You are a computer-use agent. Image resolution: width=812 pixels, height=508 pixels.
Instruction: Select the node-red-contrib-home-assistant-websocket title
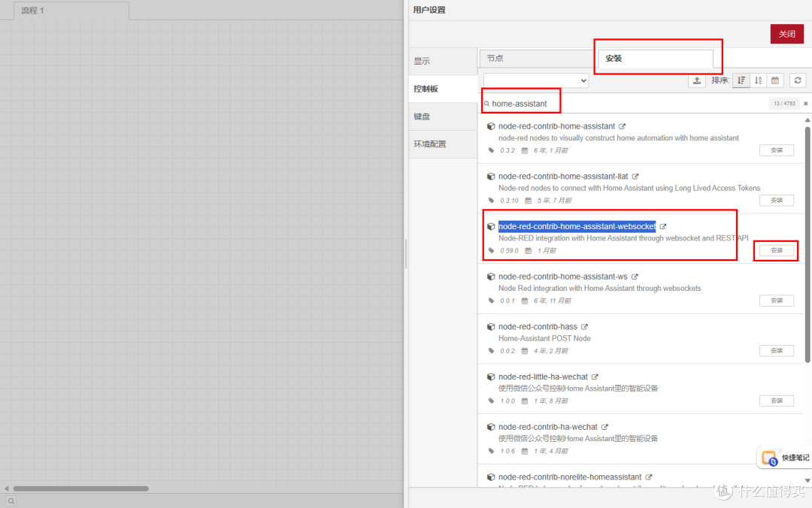(577, 226)
